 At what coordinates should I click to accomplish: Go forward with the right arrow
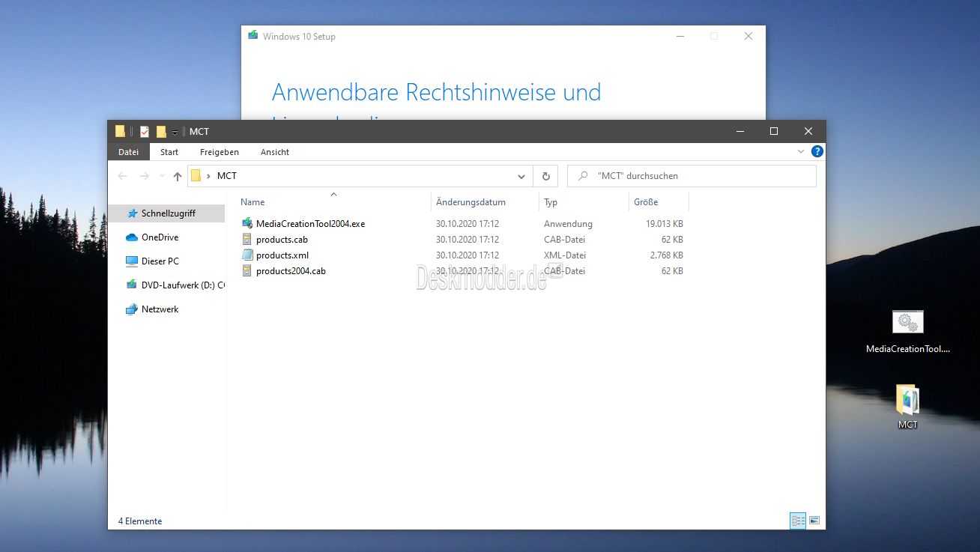pyautogui.click(x=145, y=176)
